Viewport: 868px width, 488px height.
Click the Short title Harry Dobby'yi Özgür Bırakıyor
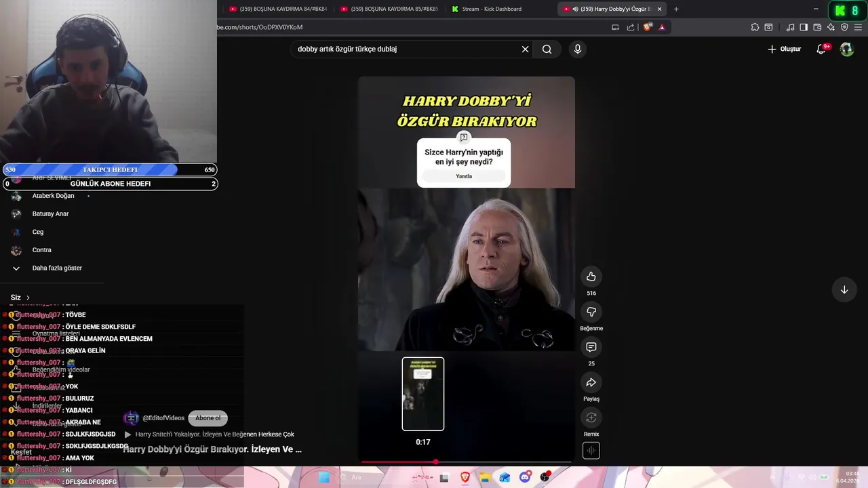212,449
